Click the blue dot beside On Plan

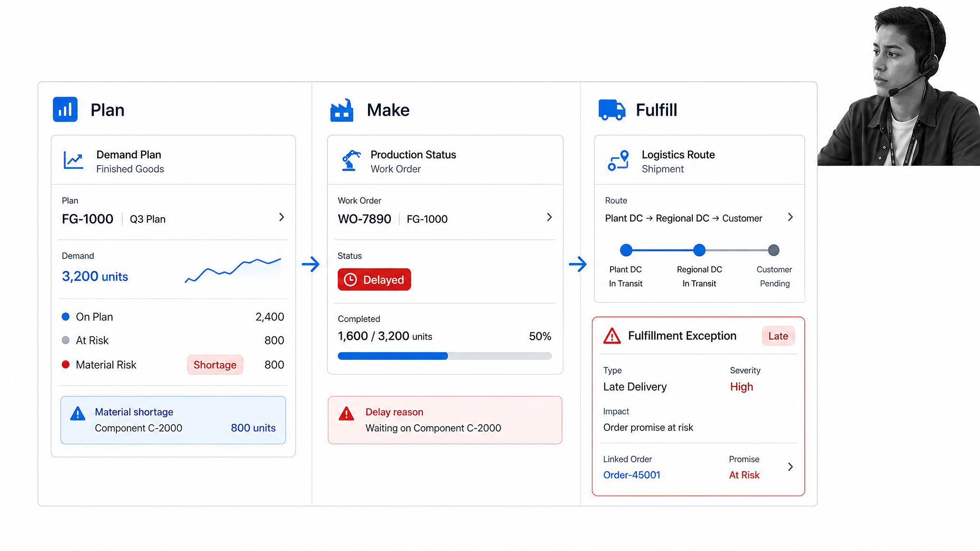click(66, 317)
